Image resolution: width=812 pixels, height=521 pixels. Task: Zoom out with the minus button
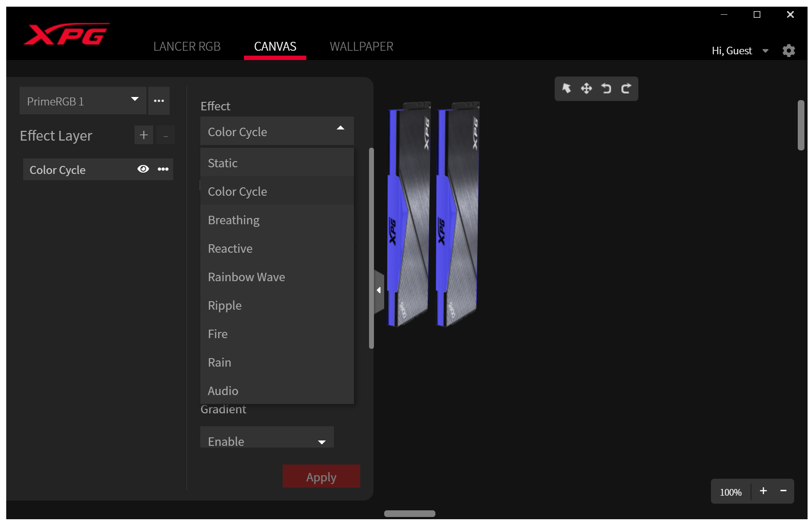[783, 491]
